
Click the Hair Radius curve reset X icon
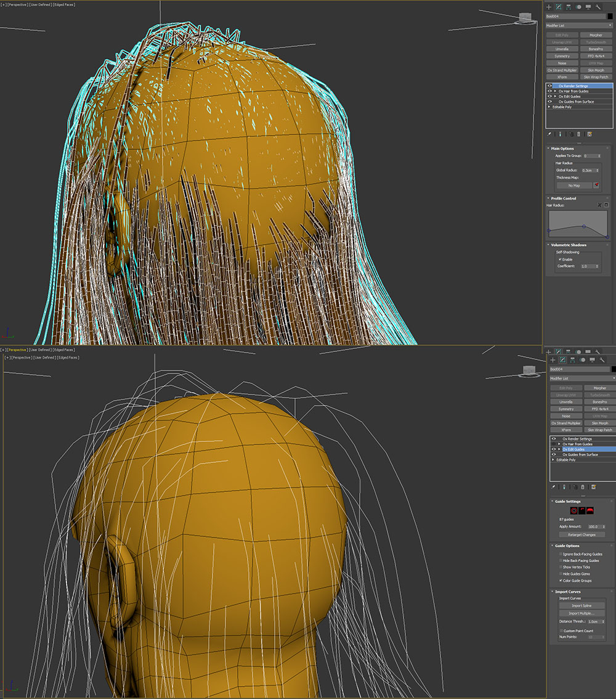coord(600,205)
